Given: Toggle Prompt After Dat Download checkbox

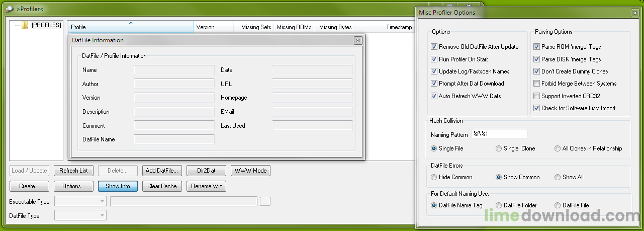Looking at the screenshot, I should (434, 84).
